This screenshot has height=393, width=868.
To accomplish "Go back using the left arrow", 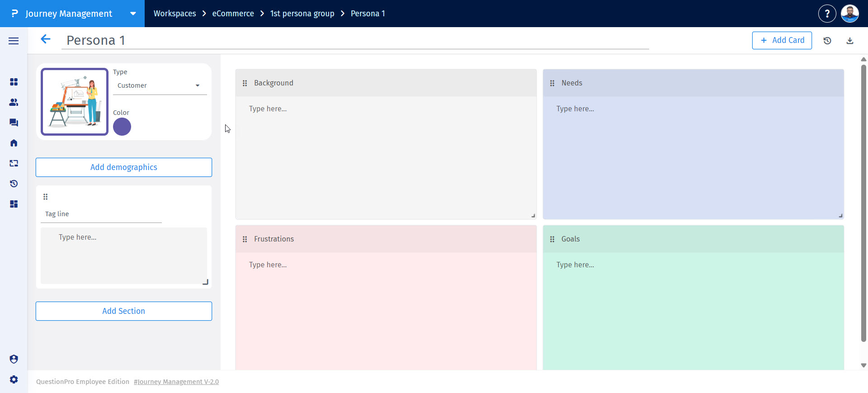I will tap(46, 39).
